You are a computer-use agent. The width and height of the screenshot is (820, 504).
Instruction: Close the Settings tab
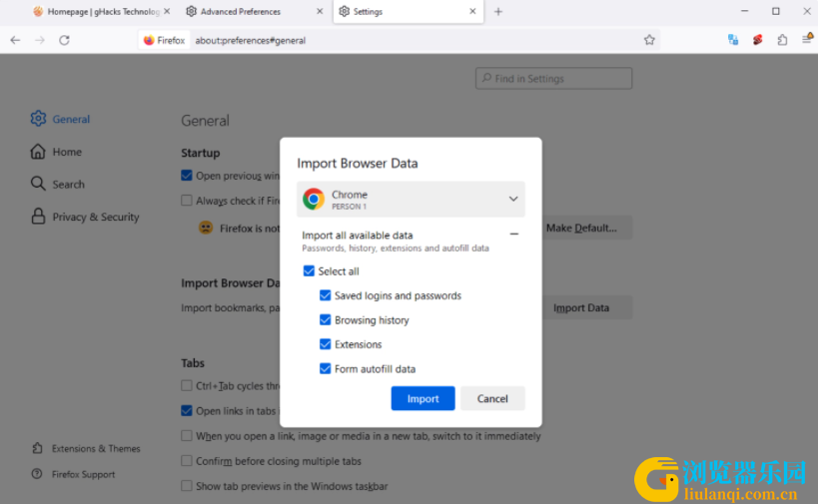472,11
